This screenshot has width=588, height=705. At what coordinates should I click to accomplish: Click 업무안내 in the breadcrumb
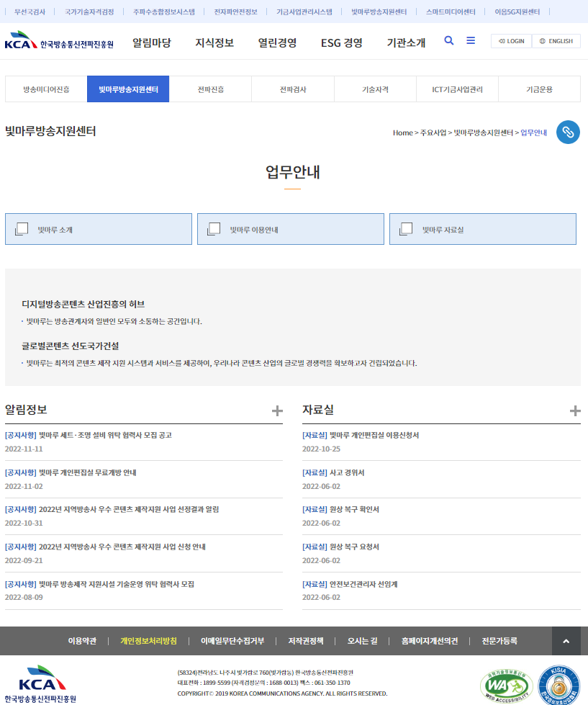(533, 133)
